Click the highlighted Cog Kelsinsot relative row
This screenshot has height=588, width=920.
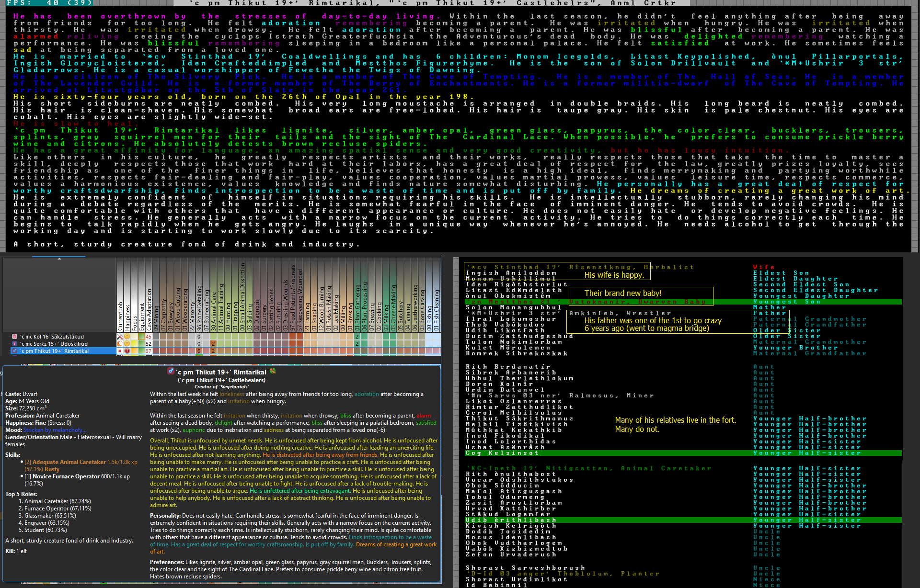(502, 453)
